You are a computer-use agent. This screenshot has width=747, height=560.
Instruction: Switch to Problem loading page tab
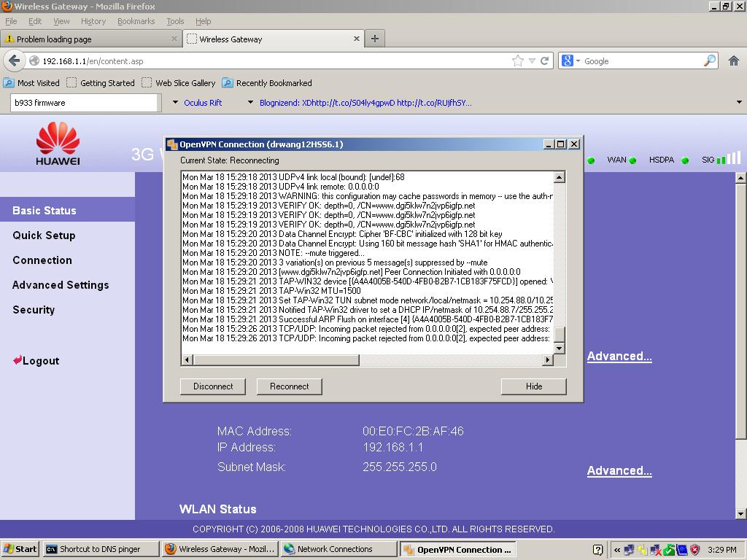[x=91, y=39]
